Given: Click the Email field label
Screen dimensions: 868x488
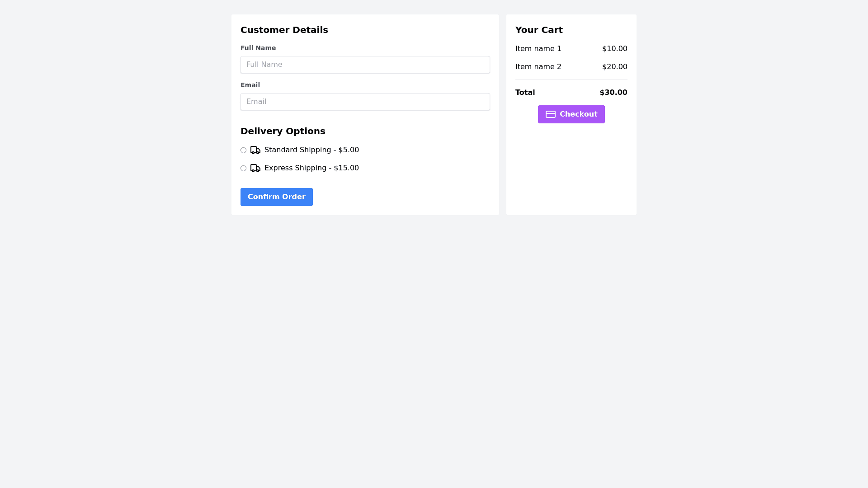Looking at the screenshot, I should [250, 85].
